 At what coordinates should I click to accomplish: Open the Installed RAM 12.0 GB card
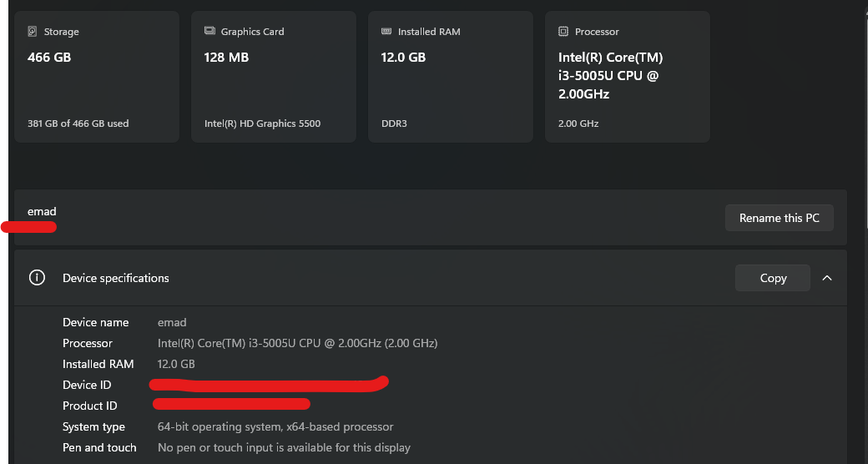point(451,77)
